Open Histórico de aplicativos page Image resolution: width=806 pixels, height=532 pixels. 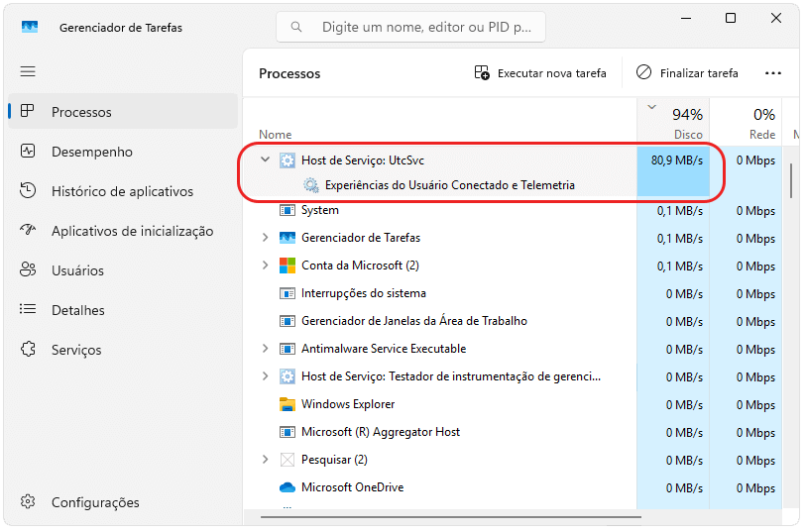pos(123,191)
